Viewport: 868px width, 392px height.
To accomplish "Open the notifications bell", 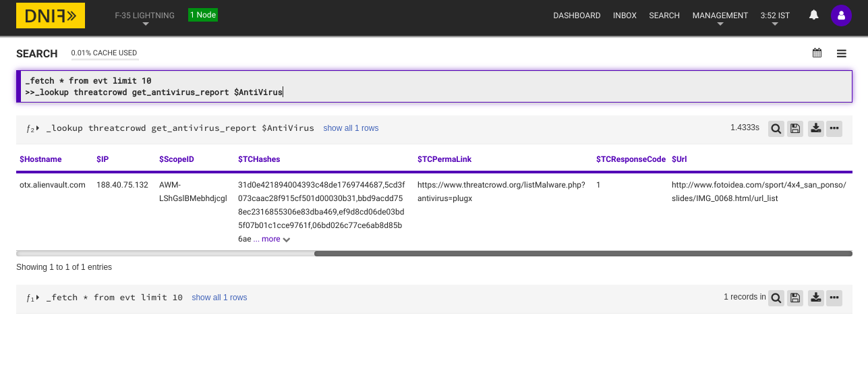I will tap(814, 15).
